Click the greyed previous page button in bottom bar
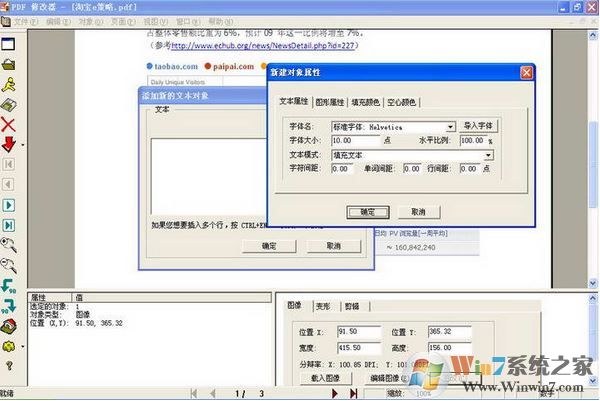The width and height of the screenshot is (600, 401). tap(213, 393)
